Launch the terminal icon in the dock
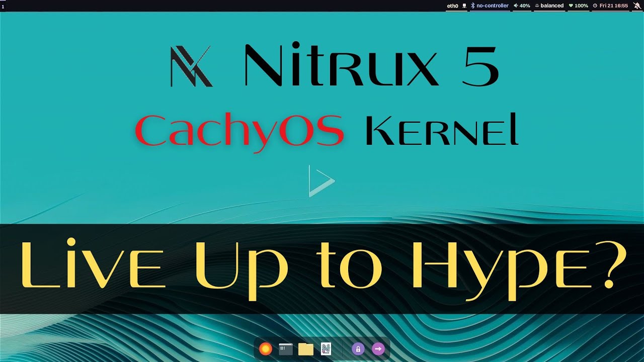The width and height of the screenshot is (644, 362). click(x=286, y=349)
